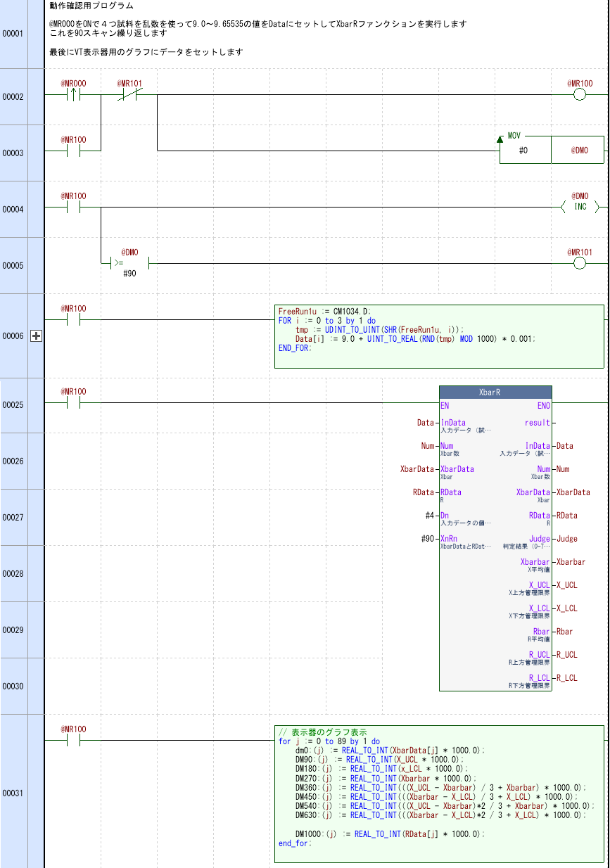Click the X_UCL output variable label
The image size is (610, 868).
coord(566,585)
